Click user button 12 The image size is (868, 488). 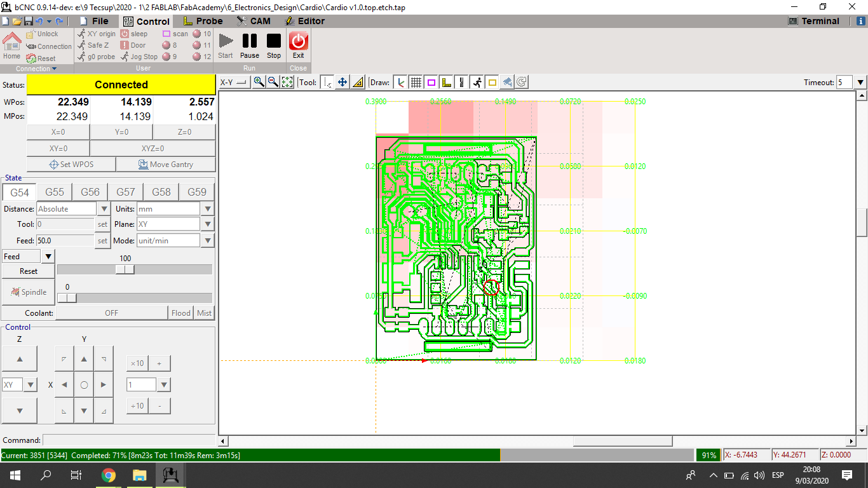(x=202, y=57)
